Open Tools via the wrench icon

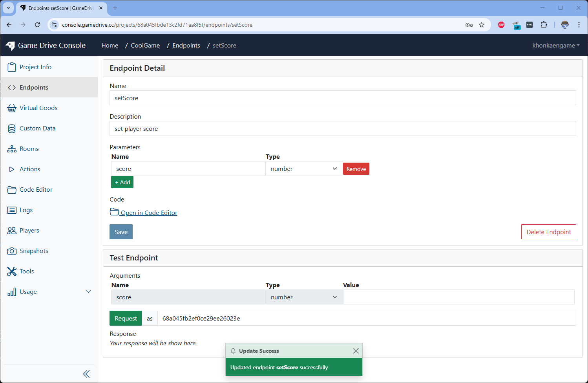coord(12,271)
